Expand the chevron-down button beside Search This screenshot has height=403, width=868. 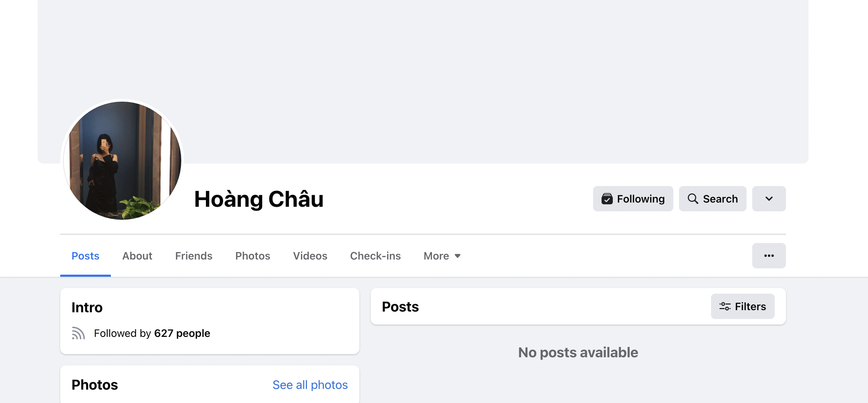coord(769,199)
